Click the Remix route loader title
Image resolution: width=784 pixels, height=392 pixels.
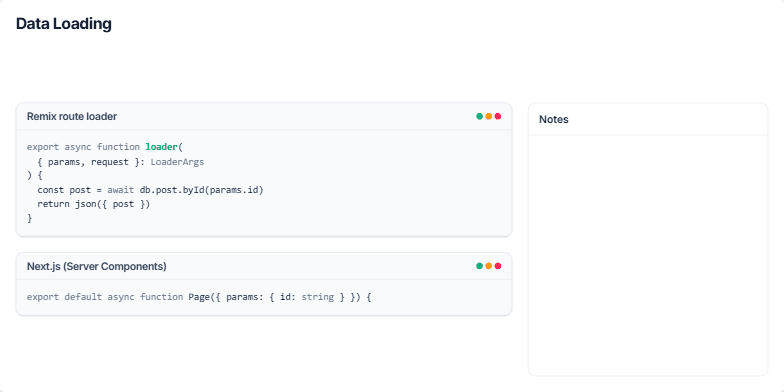click(72, 116)
